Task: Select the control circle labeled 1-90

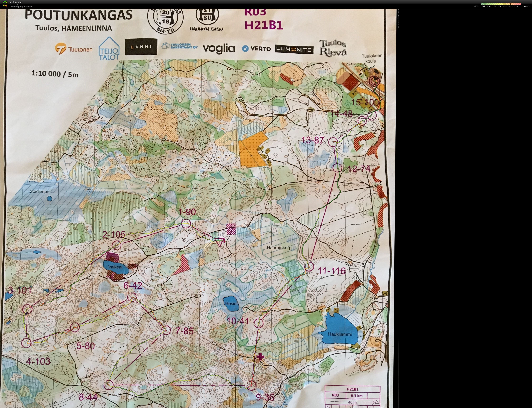Action: (186, 223)
